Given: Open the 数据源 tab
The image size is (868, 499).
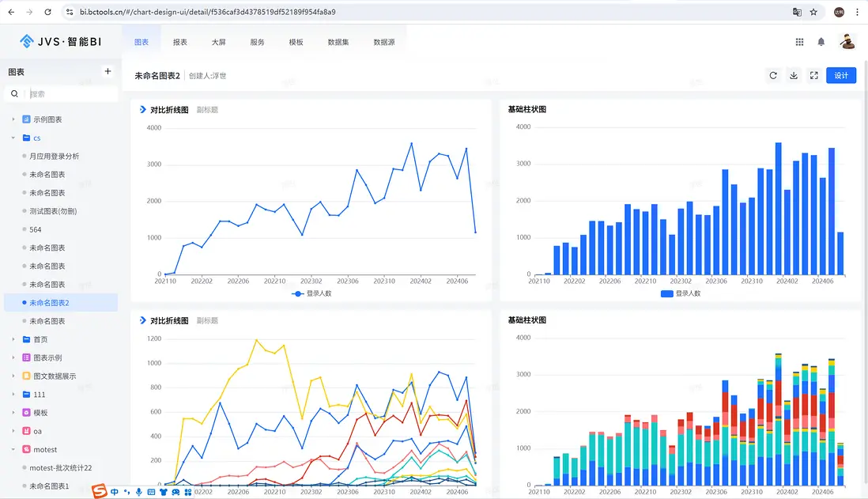Looking at the screenshot, I should coord(384,42).
